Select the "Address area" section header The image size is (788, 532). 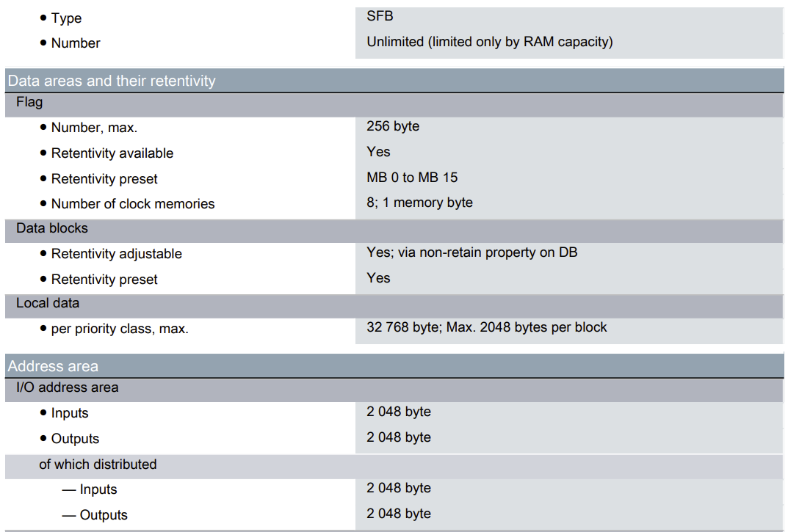[x=53, y=366]
